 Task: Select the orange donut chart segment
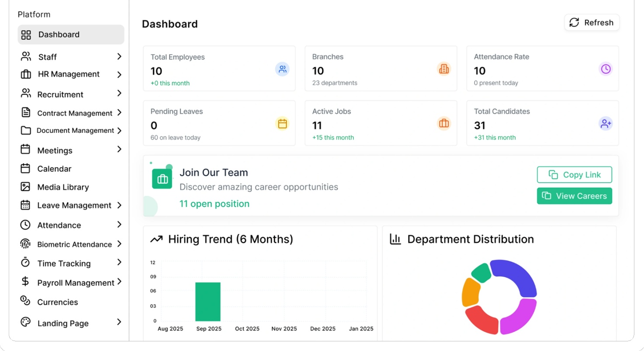click(x=470, y=292)
